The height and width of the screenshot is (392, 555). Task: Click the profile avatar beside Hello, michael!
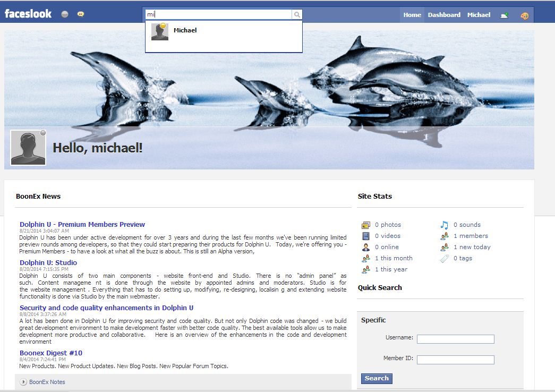coord(28,148)
